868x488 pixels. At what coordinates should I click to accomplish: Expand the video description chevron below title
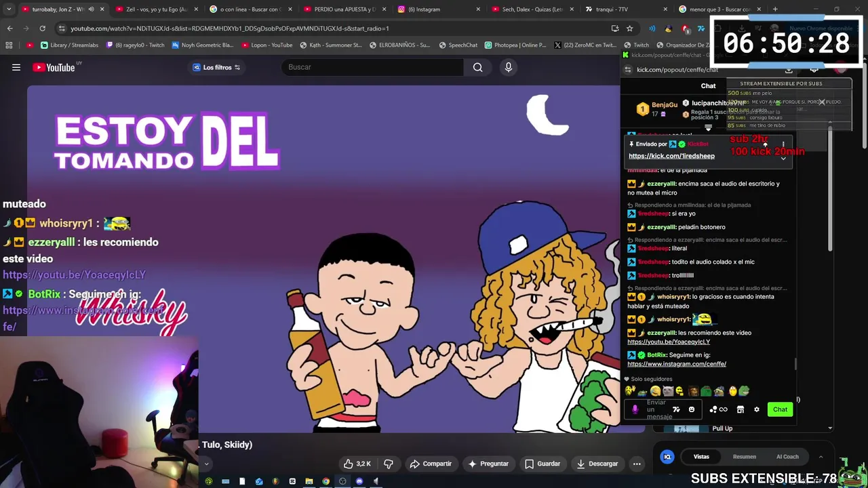[206, 464]
